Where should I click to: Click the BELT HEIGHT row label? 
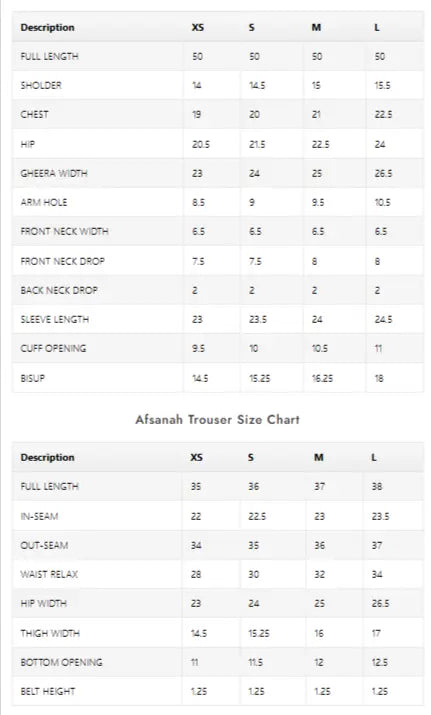point(47,691)
